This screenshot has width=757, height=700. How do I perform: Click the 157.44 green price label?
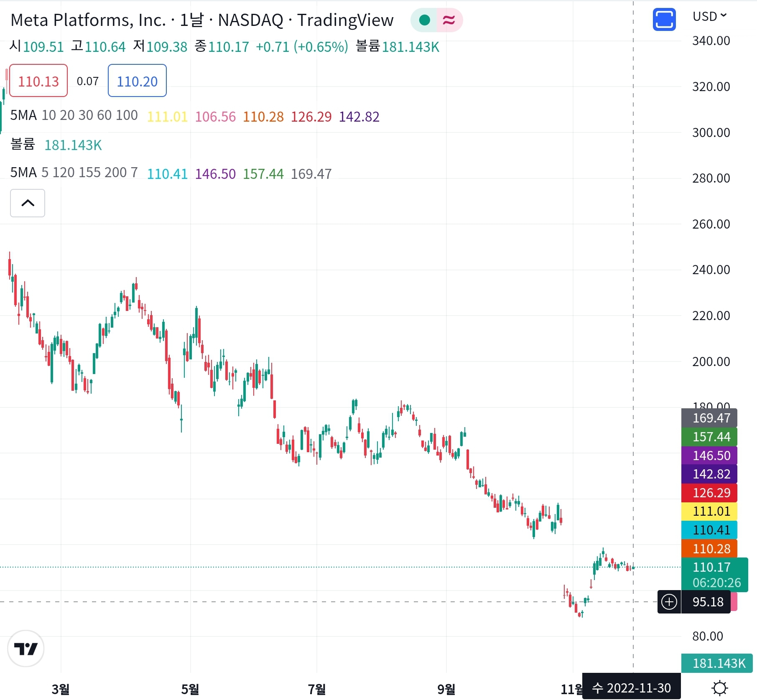click(709, 437)
